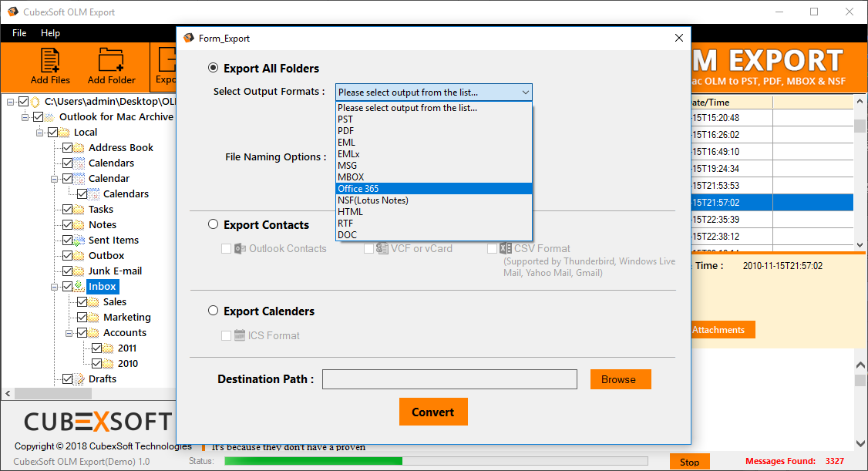The height and width of the screenshot is (471, 868).
Task: Click the CSV Format spreadsheet icon
Action: click(506, 248)
